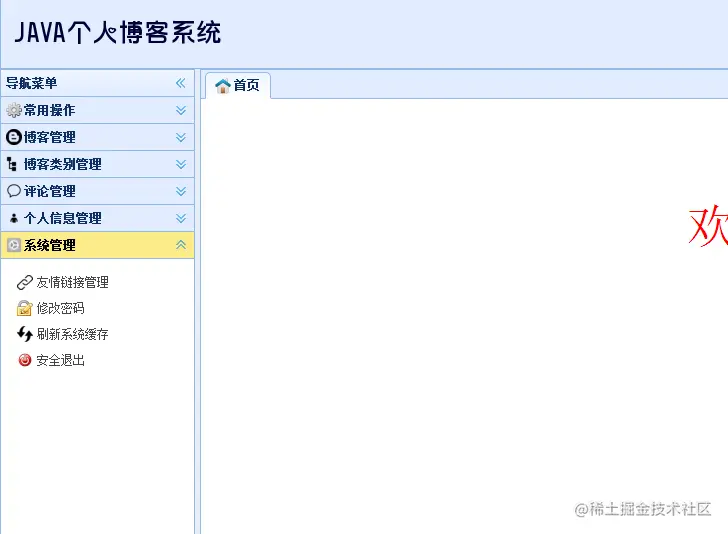Collapse the 导航菜单 navigation panel
This screenshot has width=728, height=534.
pyautogui.click(x=181, y=83)
